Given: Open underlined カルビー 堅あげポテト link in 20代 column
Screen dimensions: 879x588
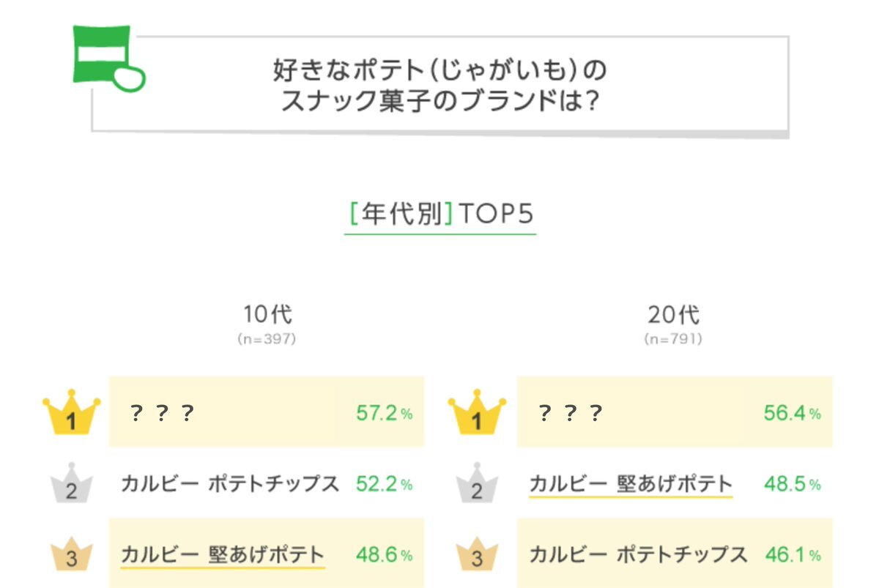Looking at the screenshot, I should click(x=630, y=484).
